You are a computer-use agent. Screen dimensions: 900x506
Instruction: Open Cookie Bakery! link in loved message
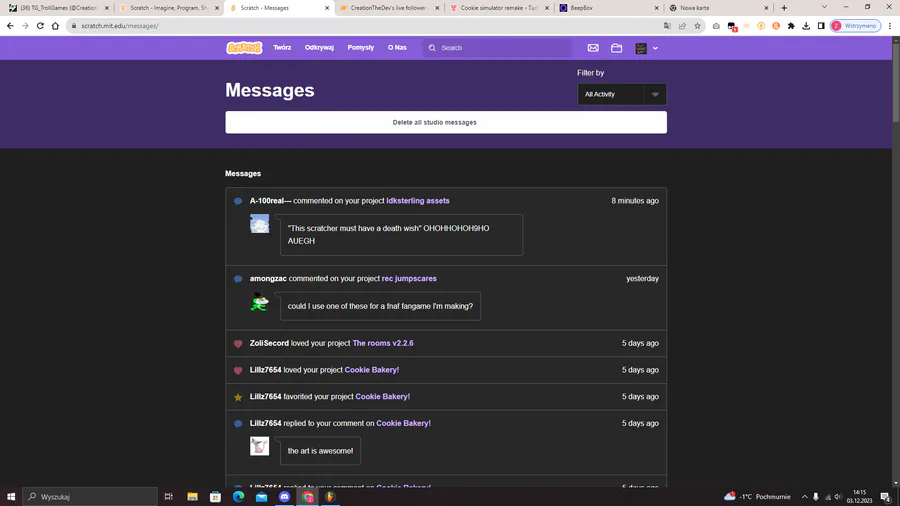click(x=372, y=369)
